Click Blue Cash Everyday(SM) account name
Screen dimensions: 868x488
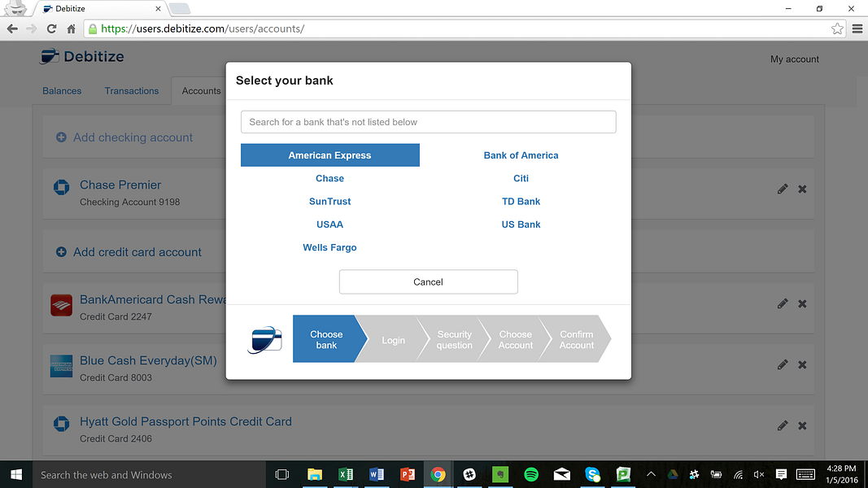148,361
